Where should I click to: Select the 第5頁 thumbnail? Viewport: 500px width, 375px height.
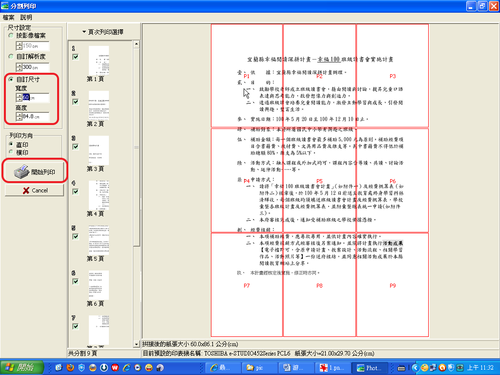tap(99, 240)
